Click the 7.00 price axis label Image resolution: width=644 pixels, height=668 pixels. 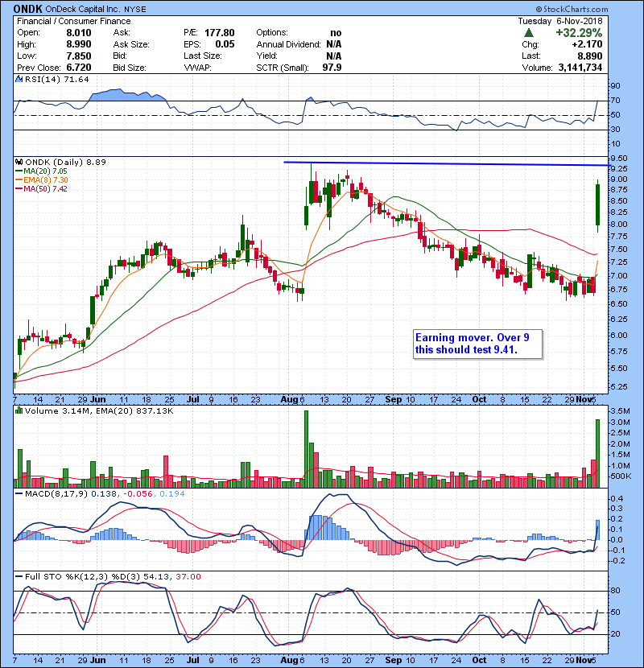pos(618,275)
